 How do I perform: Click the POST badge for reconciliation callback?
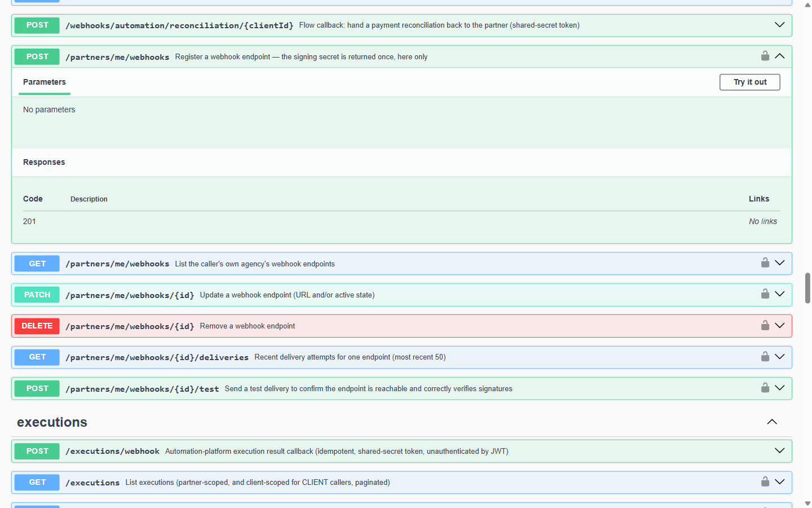point(37,25)
